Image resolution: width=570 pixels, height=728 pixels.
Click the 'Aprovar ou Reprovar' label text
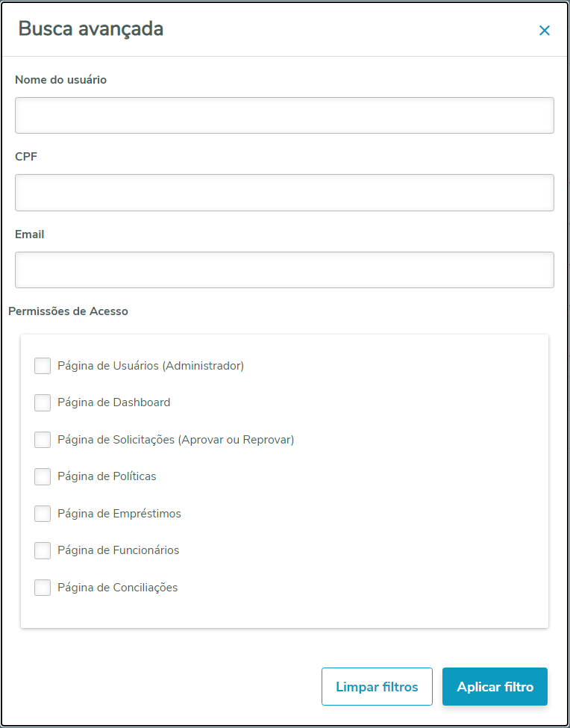coord(236,440)
